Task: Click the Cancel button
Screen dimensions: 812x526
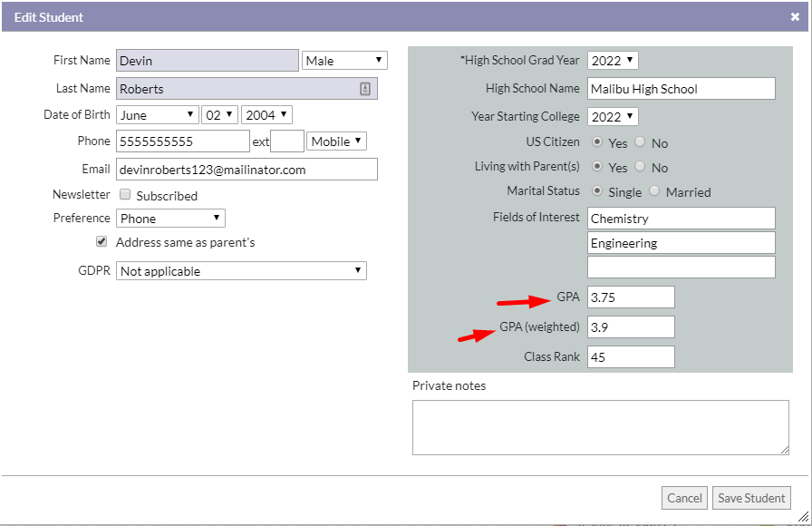Action: (684, 498)
